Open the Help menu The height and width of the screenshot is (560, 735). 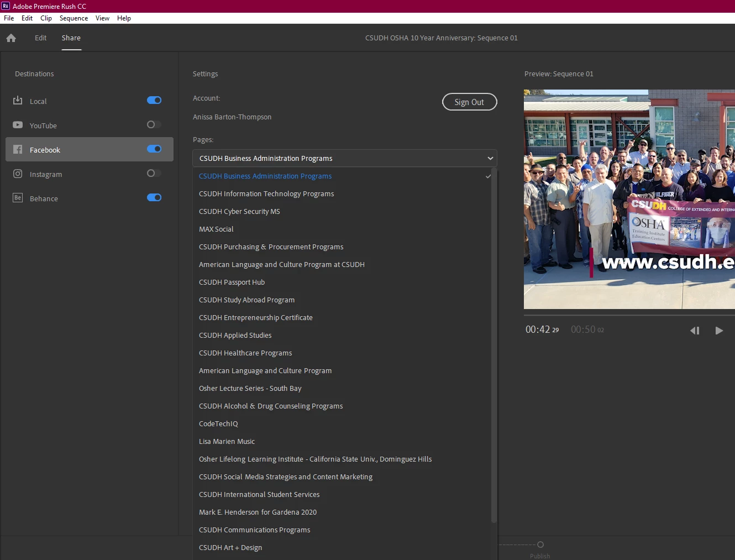124,18
